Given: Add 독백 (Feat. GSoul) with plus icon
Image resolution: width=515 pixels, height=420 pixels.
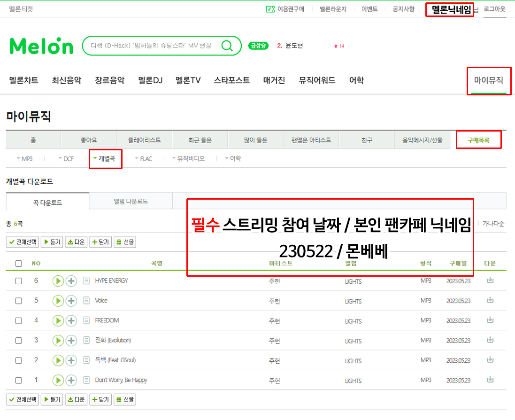Looking at the screenshot, I should click(x=71, y=360).
